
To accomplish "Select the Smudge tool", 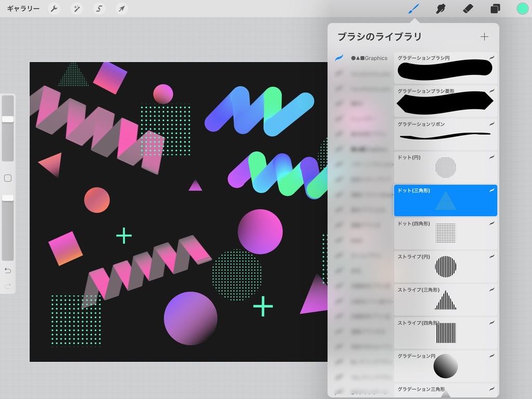I will pos(441,8).
